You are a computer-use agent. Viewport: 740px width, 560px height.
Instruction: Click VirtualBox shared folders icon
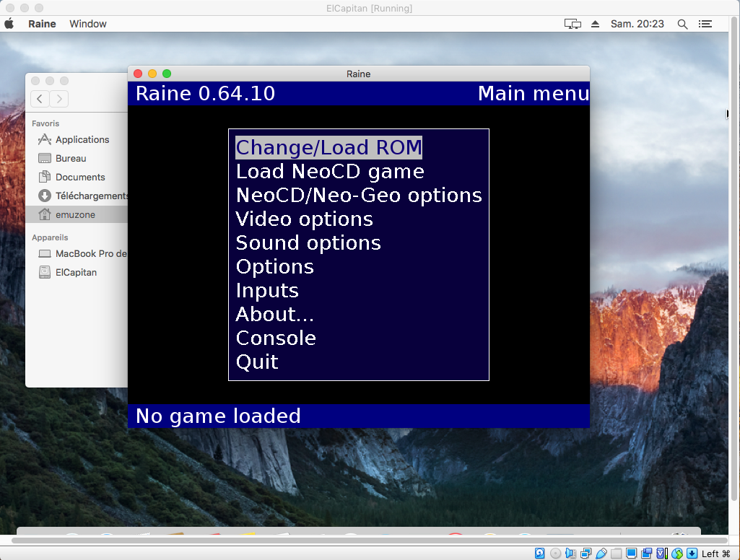pyautogui.click(x=617, y=554)
